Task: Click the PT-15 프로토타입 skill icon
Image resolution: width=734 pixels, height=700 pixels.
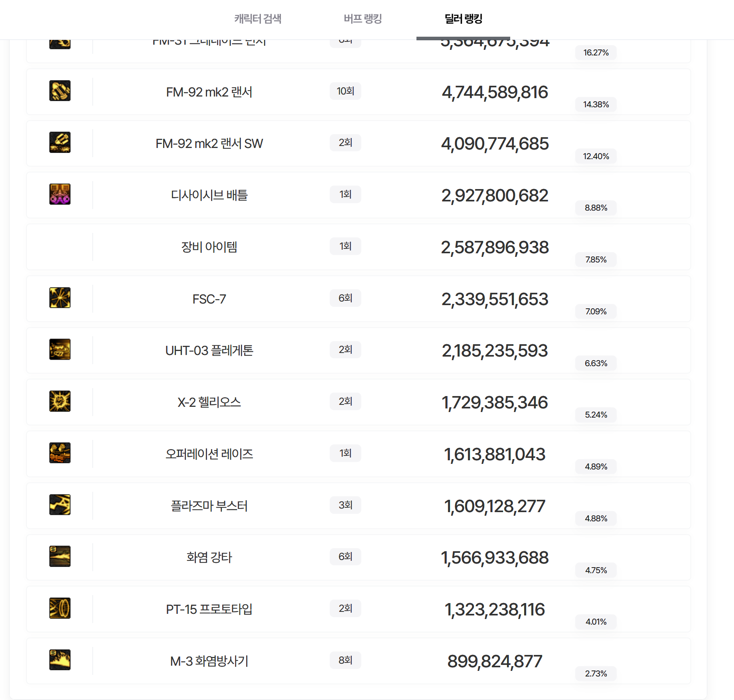Action: pyautogui.click(x=60, y=608)
